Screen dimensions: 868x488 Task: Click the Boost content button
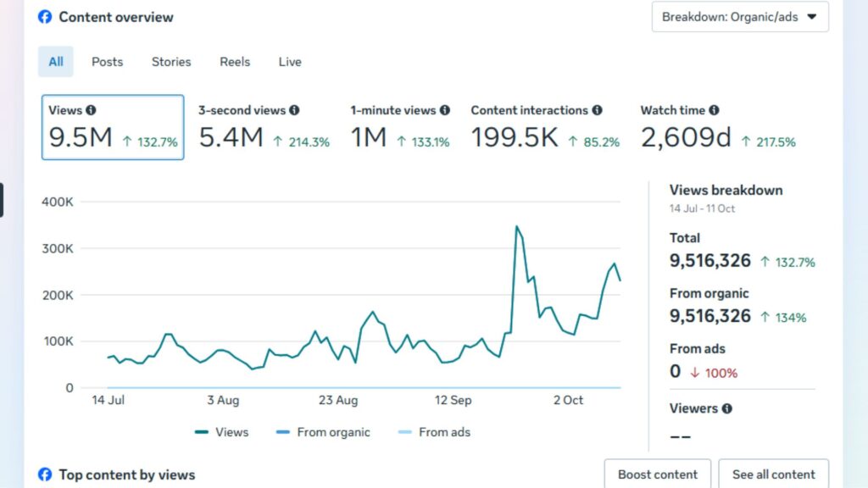point(658,474)
